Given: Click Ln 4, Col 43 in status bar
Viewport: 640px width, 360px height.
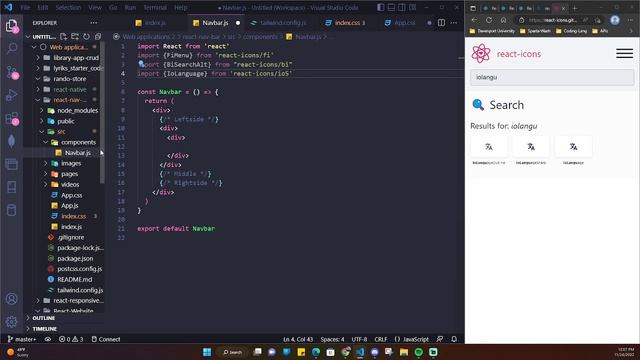Looking at the screenshot, I should coord(298,339).
